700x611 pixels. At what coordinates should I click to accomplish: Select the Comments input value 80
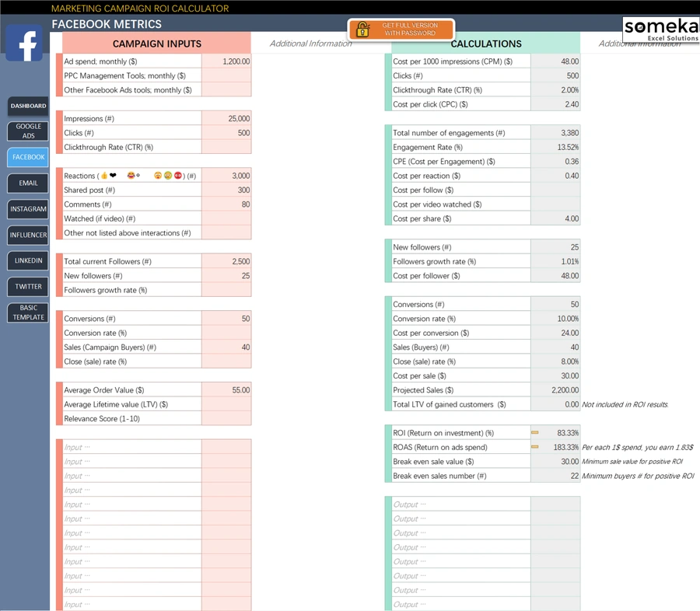[226, 204]
